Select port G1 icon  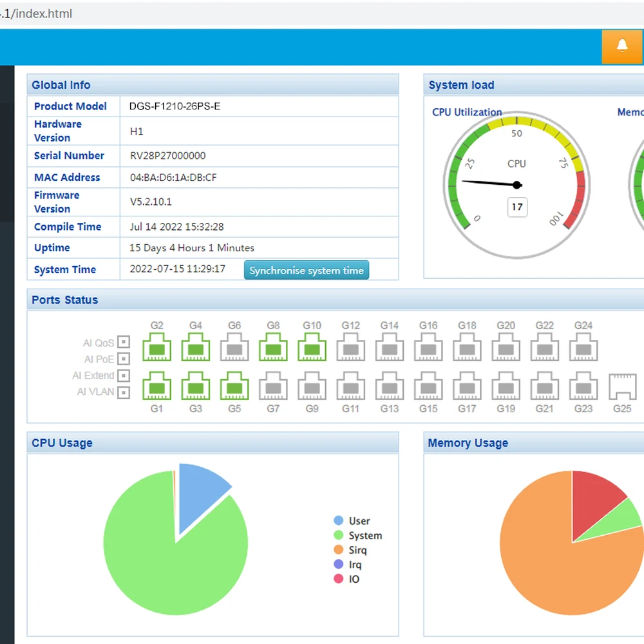click(157, 386)
